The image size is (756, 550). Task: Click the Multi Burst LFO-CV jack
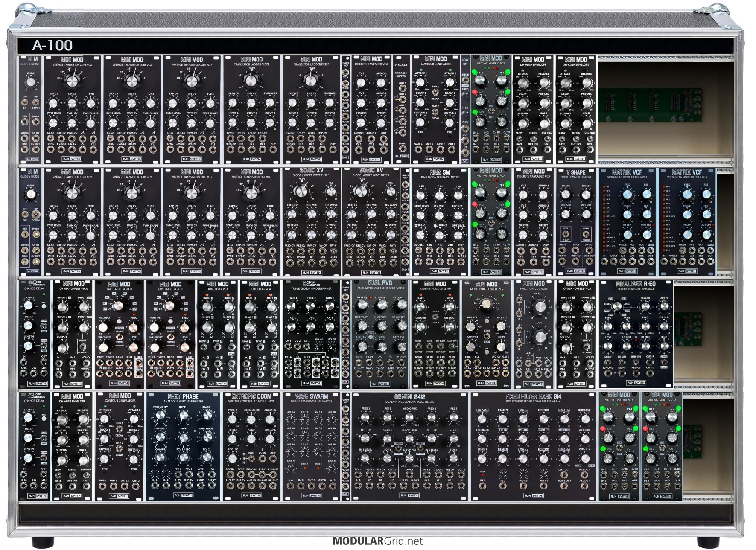tap(496, 362)
